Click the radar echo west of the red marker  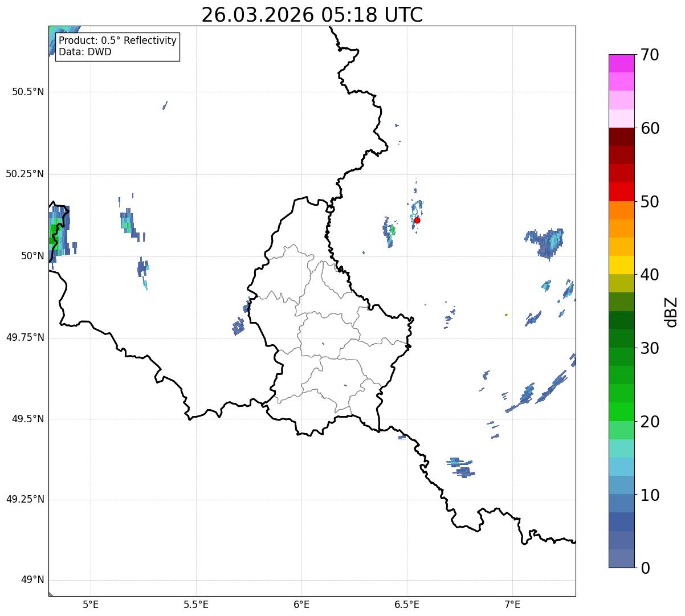pos(389,232)
